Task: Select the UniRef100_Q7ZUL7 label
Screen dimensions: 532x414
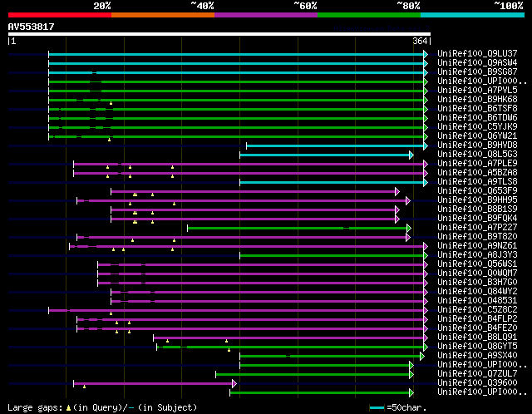Action: pyautogui.click(x=477, y=374)
